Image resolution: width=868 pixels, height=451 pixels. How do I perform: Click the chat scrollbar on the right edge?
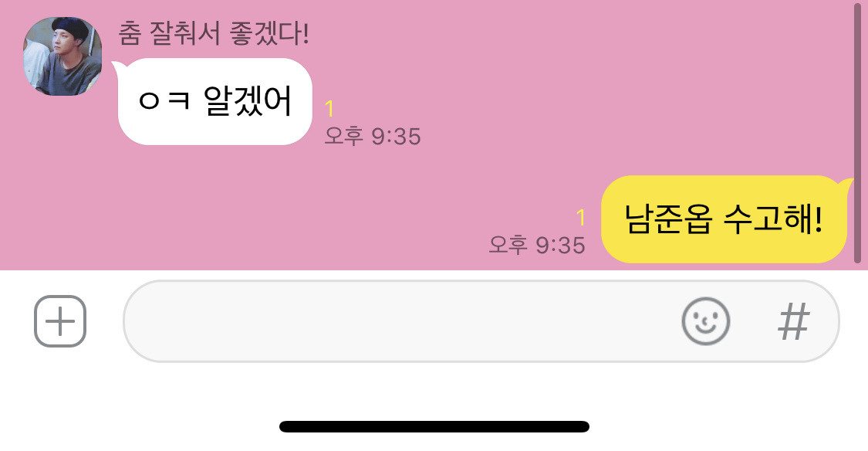[857, 127]
